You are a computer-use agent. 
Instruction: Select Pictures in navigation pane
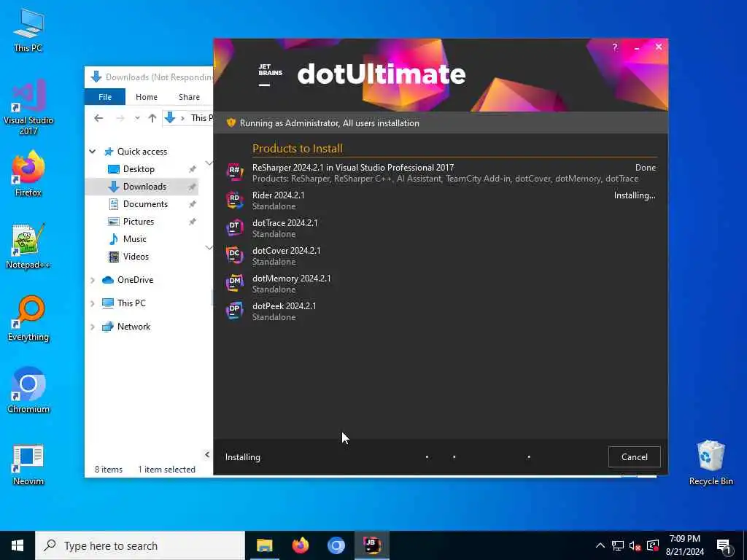tap(138, 222)
